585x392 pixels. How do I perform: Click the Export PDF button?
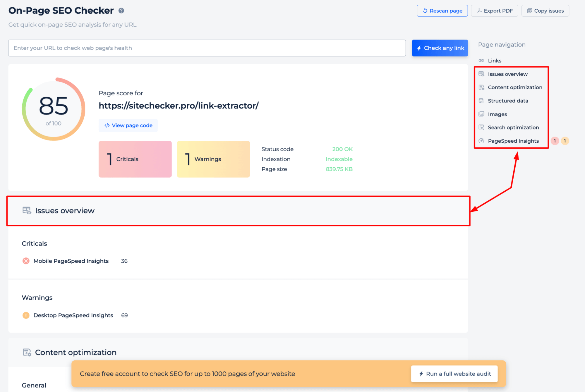494,11
